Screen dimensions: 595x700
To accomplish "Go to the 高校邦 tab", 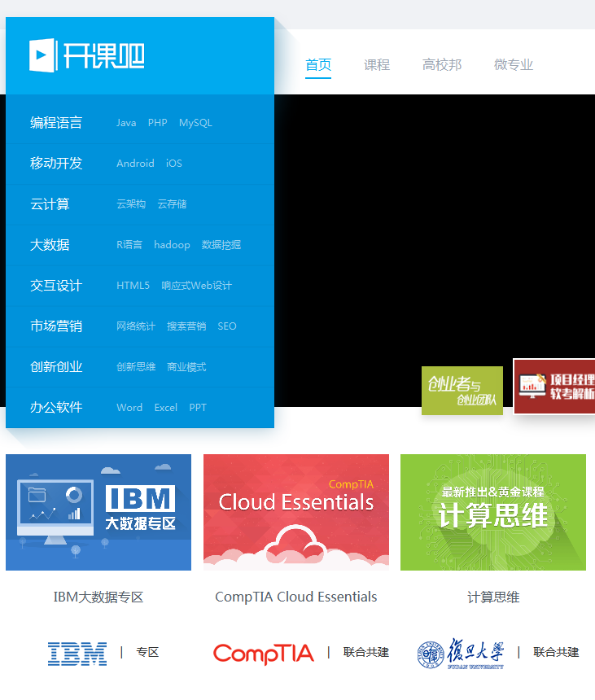I will (442, 65).
